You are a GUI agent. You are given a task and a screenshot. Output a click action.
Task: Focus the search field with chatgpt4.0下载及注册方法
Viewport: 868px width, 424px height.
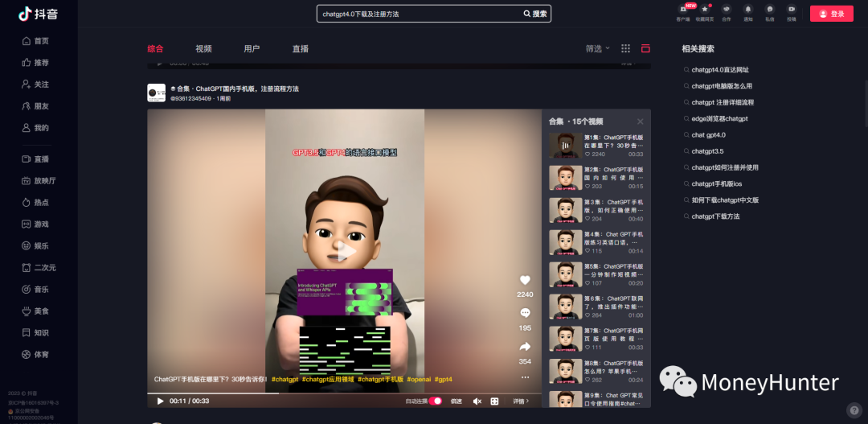click(x=420, y=14)
